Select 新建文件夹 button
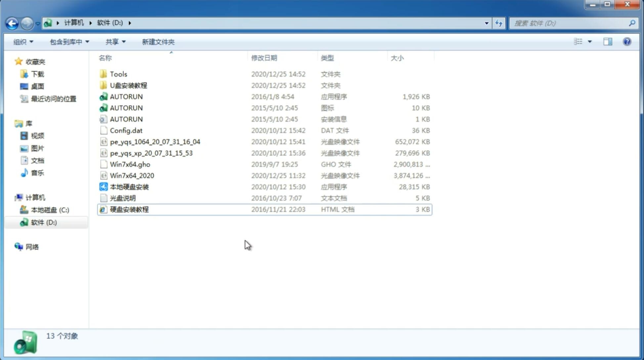This screenshot has width=644, height=360. click(x=158, y=41)
